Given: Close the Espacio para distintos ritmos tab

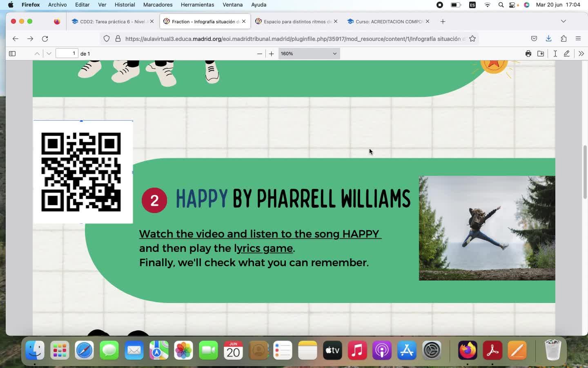Looking at the screenshot, I should pyautogui.click(x=336, y=21).
